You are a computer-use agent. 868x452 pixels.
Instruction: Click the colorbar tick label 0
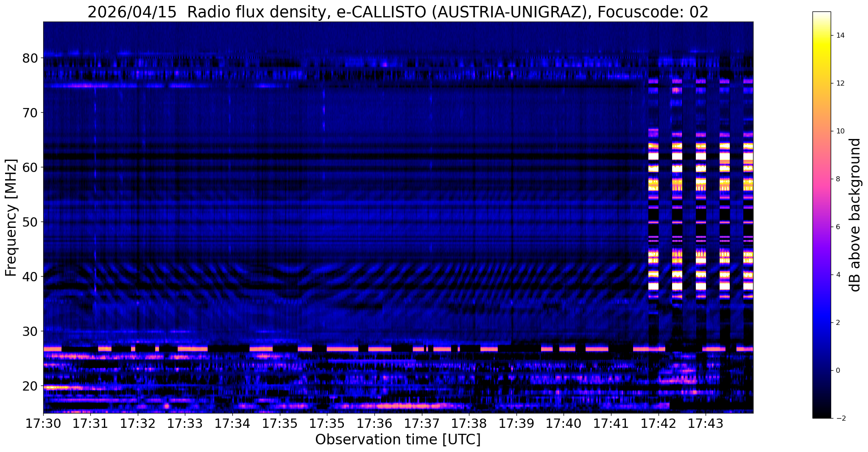(x=837, y=371)
